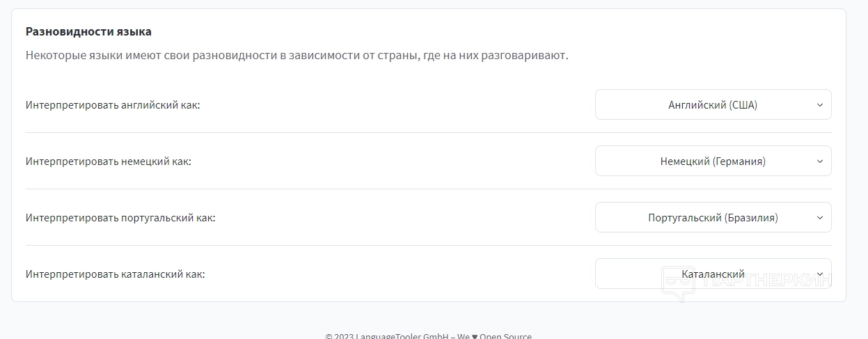Open the Английский (США) dropdown
The height and width of the screenshot is (339, 868).
coord(712,105)
